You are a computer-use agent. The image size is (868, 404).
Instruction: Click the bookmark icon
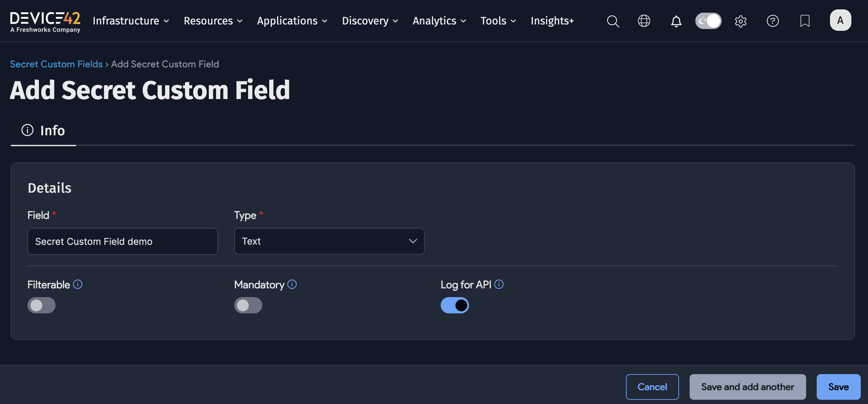tap(805, 21)
